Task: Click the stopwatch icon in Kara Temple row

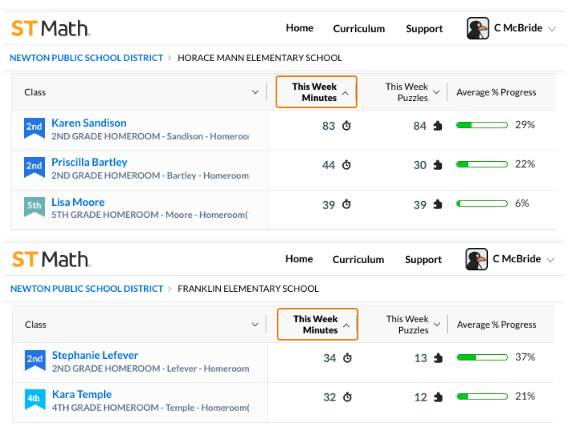Action: (347, 397)
